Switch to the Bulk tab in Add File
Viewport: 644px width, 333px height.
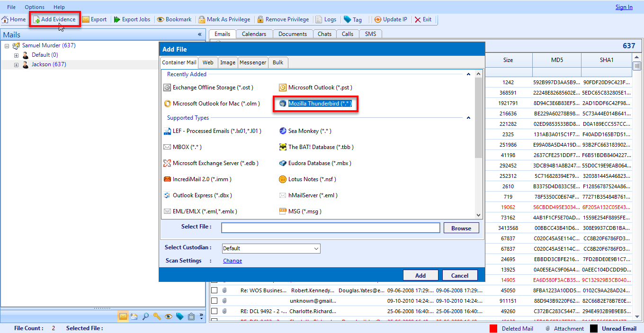(278, 62)
